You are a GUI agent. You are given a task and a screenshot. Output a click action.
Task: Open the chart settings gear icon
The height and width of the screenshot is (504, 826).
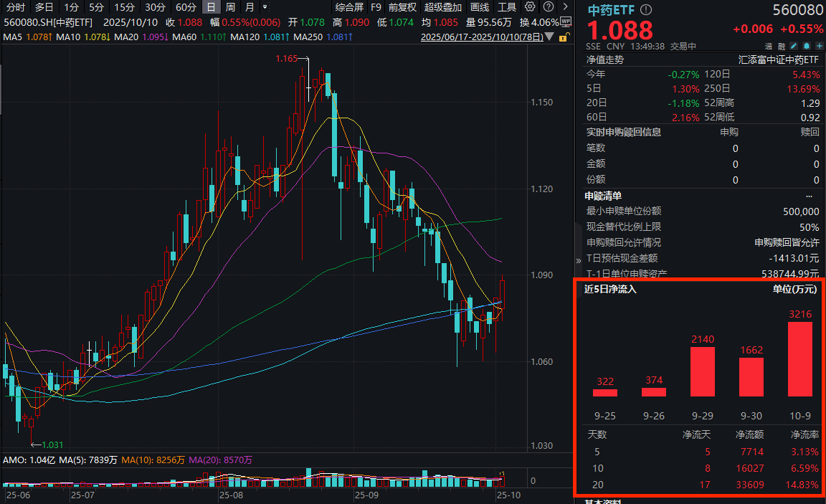530,6
